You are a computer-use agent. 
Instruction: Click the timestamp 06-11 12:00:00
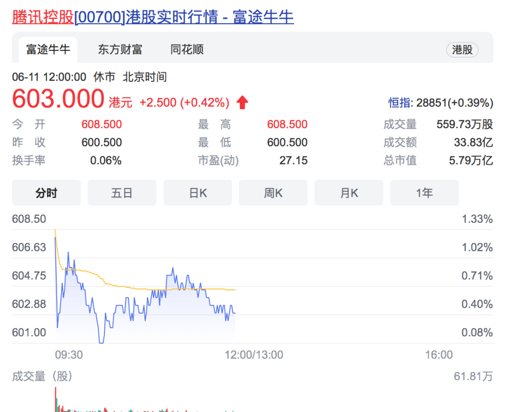click(x=49, y=77)
